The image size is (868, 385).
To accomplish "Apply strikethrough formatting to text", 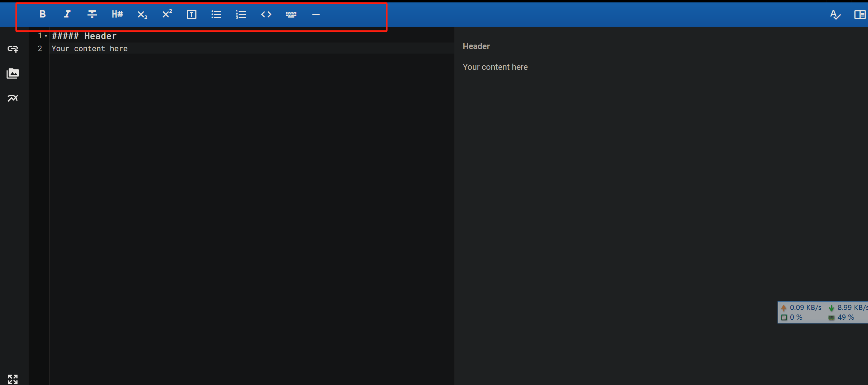I will pos(92,14).
